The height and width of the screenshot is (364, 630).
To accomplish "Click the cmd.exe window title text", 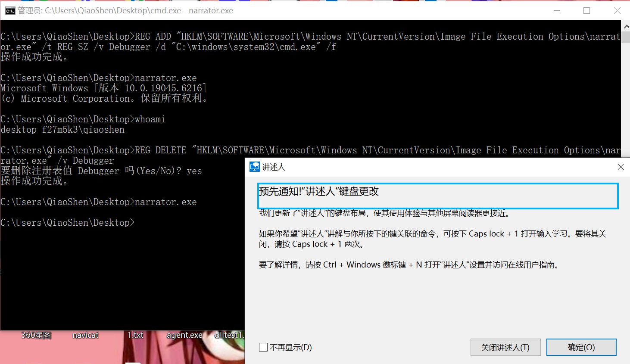I will point(125,11).
